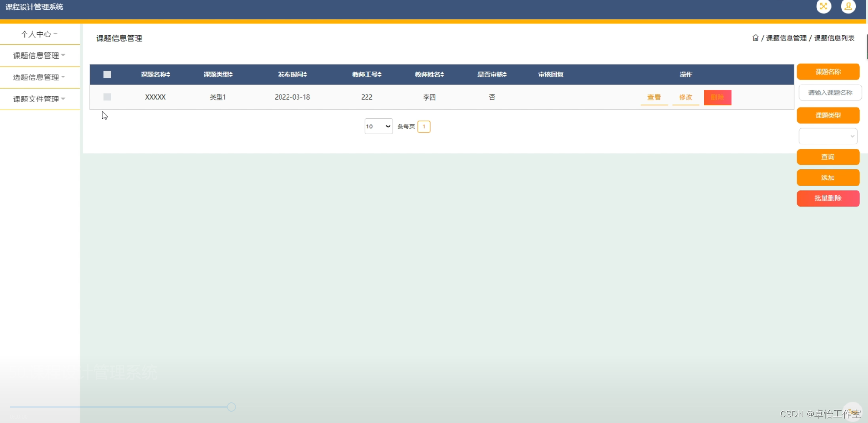Click the 审核回复 column header
Screen dimensions: 868x423
[551, 75]
